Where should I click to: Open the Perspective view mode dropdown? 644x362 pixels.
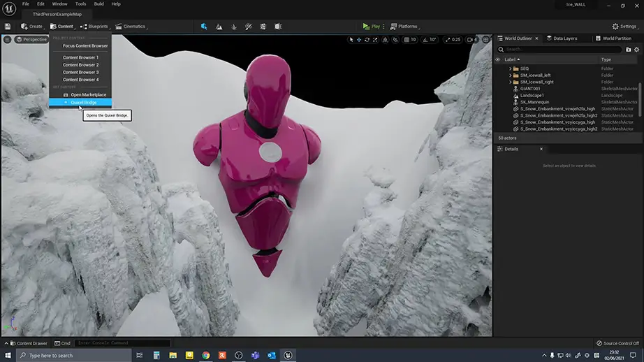point(32,39)
